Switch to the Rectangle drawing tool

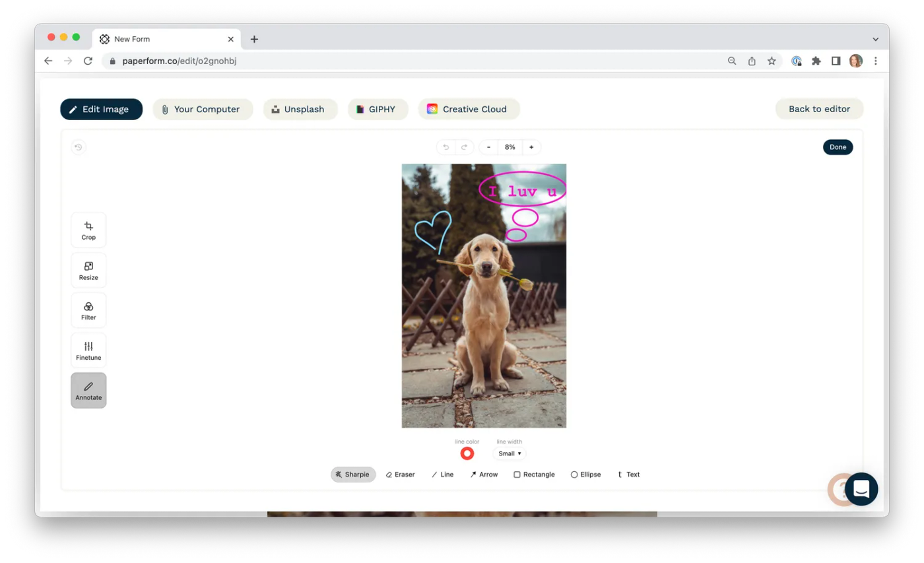[535, 474]
